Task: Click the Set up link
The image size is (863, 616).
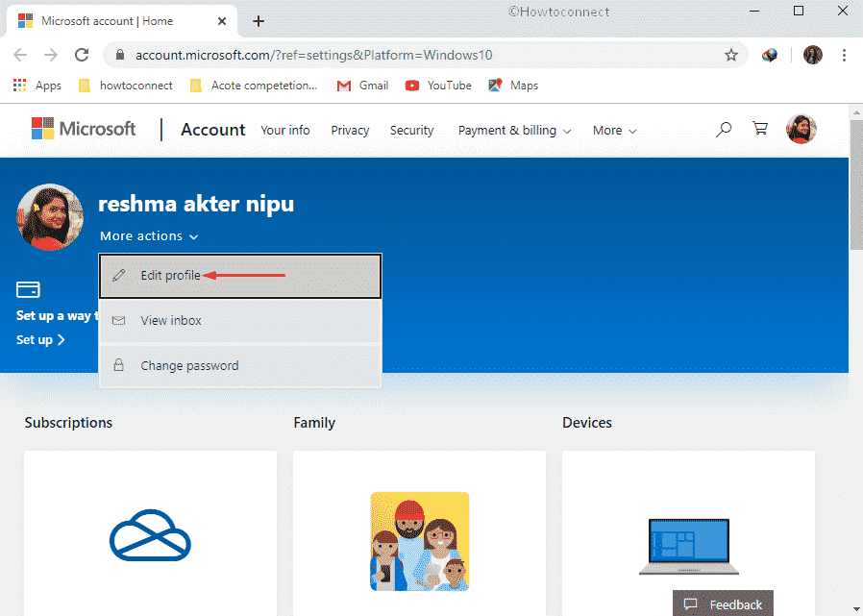Action: tap(40, 339)
